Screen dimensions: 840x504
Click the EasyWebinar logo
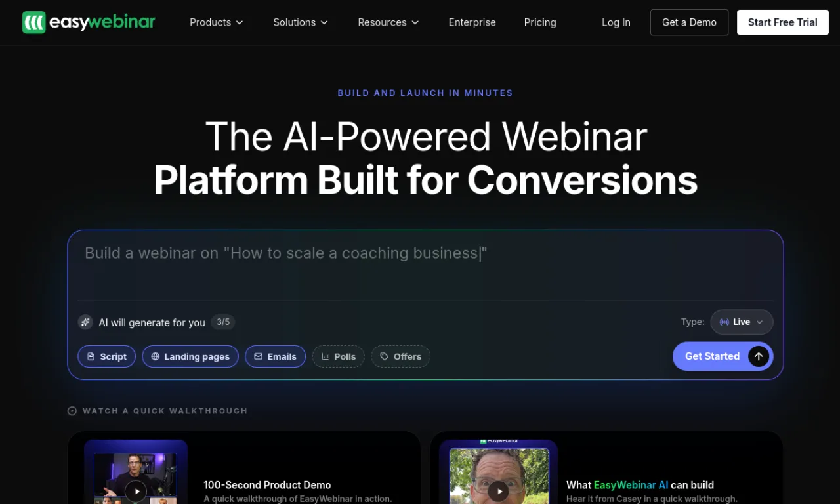[x=89, y=22]
